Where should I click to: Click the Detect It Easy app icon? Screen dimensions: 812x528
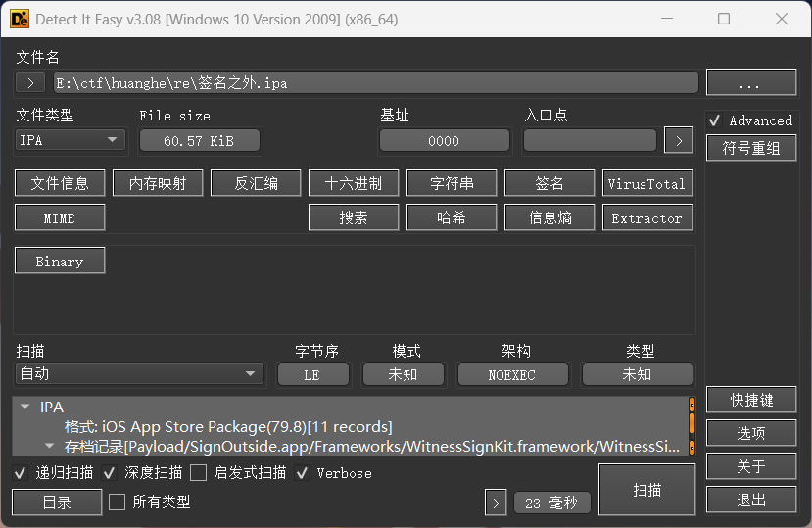click(x=20, y=20)
